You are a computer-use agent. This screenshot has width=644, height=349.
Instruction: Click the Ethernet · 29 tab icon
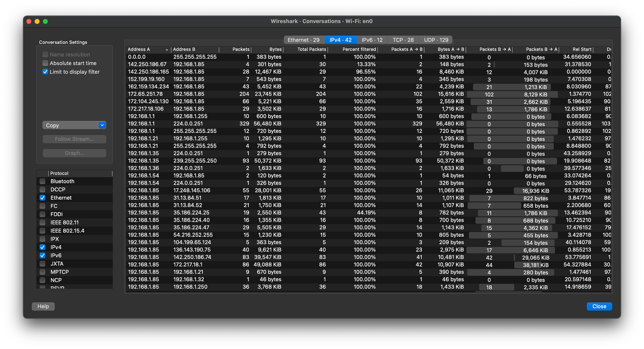[x=303, y=40]
